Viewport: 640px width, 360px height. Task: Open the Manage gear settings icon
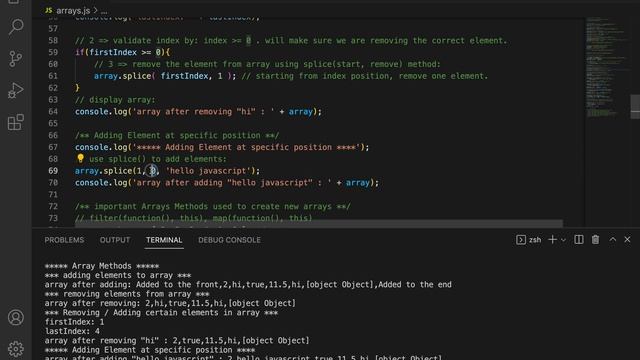point(16,349)
